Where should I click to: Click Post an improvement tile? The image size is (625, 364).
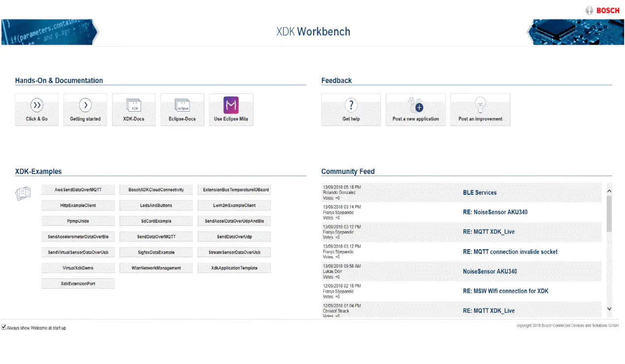tap(480, 110)
